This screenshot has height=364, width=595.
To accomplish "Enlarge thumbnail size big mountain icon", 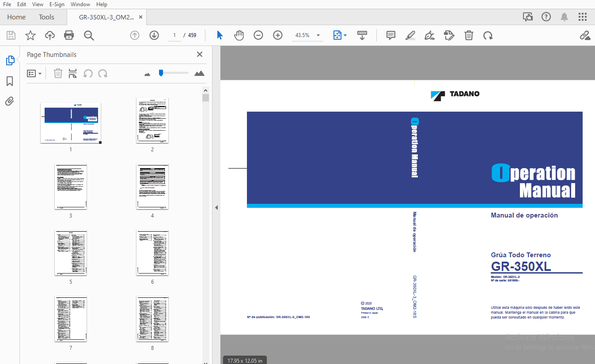I will tap(200, 73).
